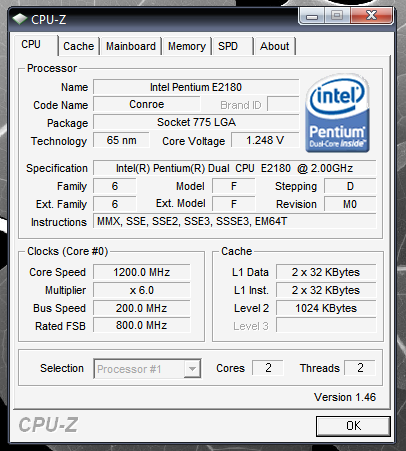
Task: Switch to the Cache tab
Action: click(x=79, y=46)
